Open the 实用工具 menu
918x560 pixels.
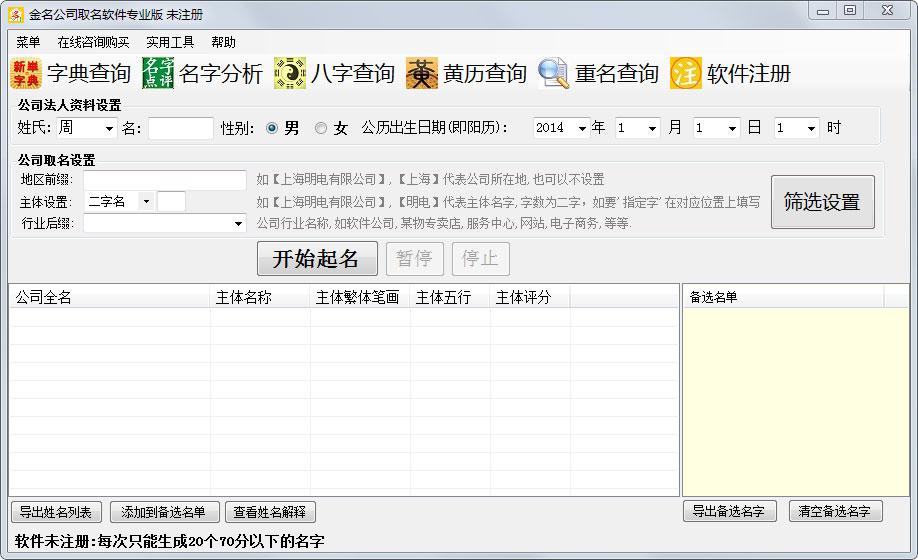pyautogui.click(x=170, y=42)
